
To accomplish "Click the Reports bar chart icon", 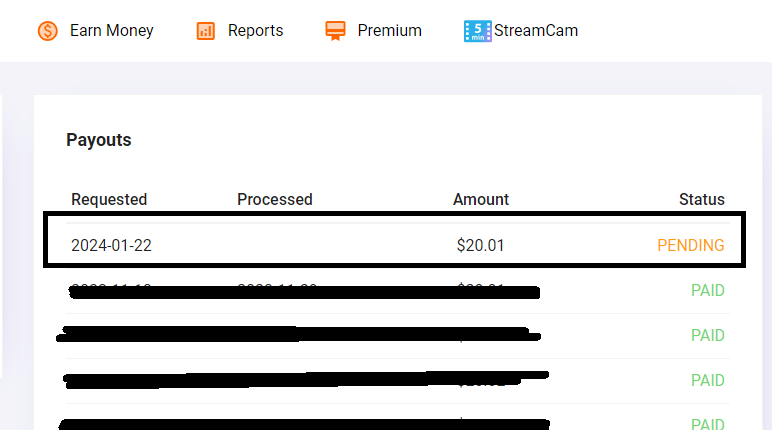I will [x=206, y=31].
